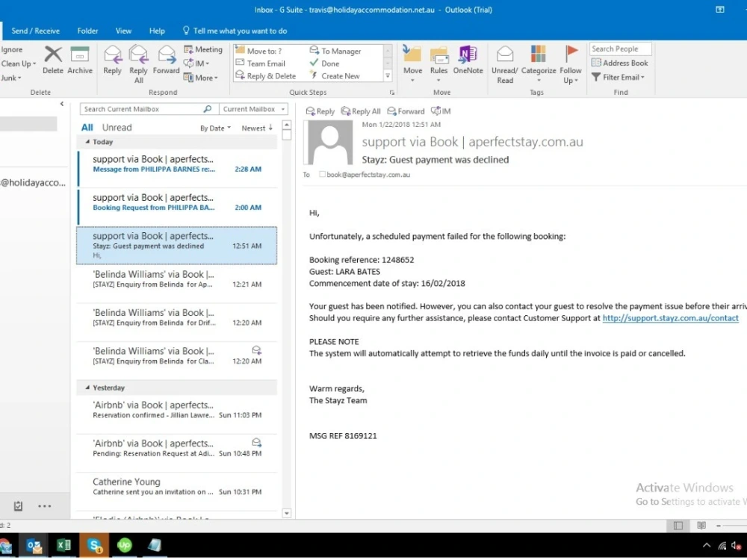
Task: Open the Address Book
Action: pos(620,63)
